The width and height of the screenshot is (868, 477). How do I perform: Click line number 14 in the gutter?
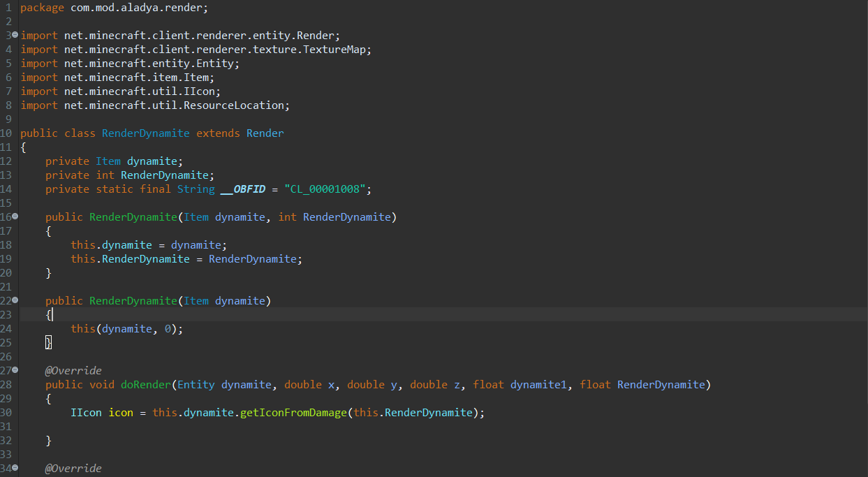[x=6, y=189]
